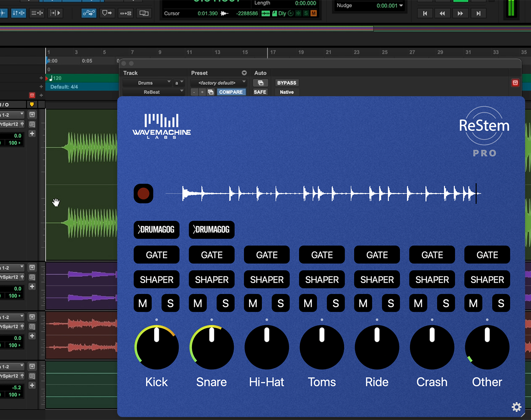Open the ReStem Pro settings gear

pyautogui.click(x=516, y=407)
